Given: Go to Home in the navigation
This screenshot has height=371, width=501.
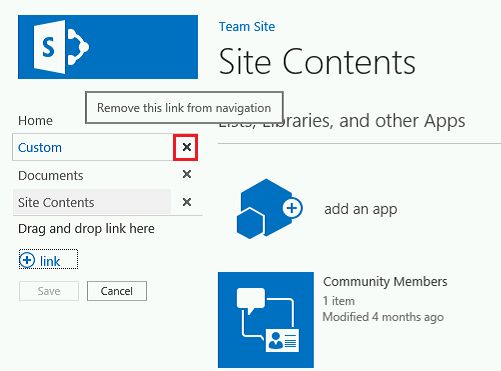Looking at the screenshot, I should coord(35,120).
